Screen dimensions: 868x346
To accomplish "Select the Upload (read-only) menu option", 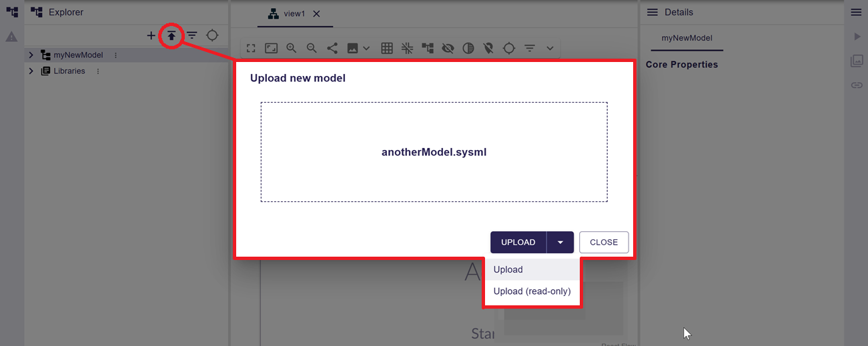I will point(532,291).
